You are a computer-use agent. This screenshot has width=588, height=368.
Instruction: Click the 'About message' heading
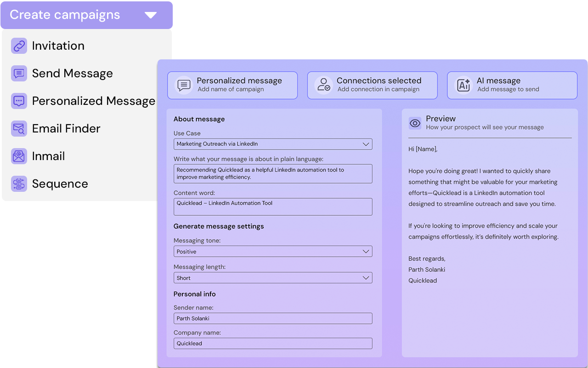tap(199, 119)
